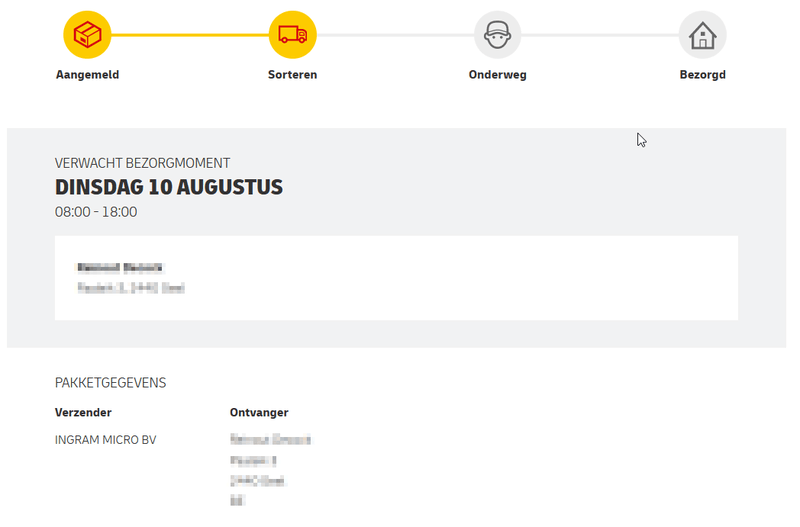Click gray progress line between Sorteren and Onderweg
This screenshot has width=800, height=527.
point(395,35)
